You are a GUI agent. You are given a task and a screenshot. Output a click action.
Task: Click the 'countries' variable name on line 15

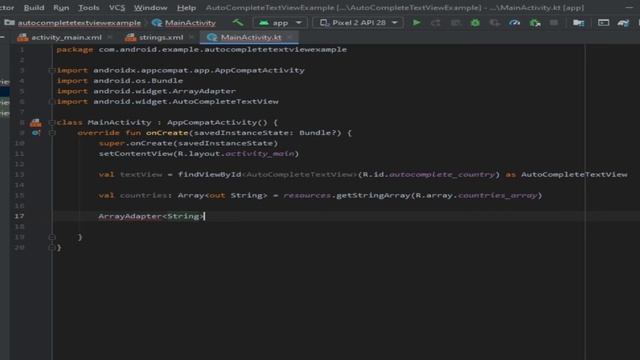(143, 195)
